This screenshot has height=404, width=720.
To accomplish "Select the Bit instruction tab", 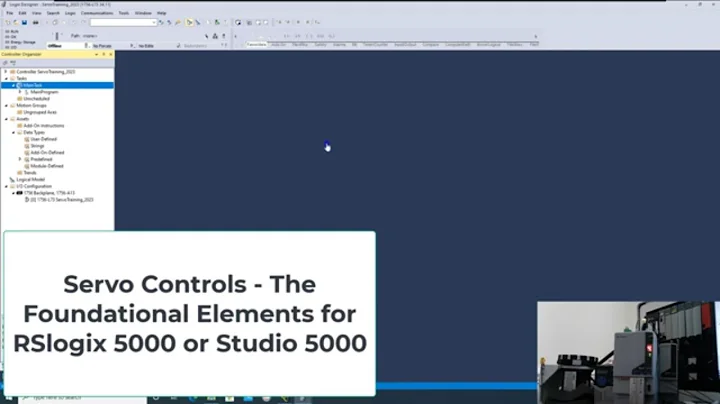I will (354, 45).
